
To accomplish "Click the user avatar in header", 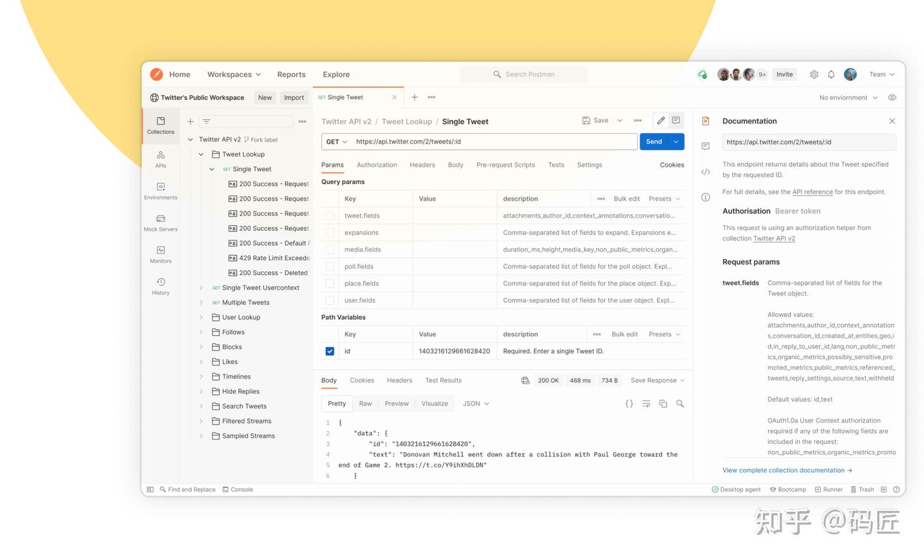I will point(850,74).
